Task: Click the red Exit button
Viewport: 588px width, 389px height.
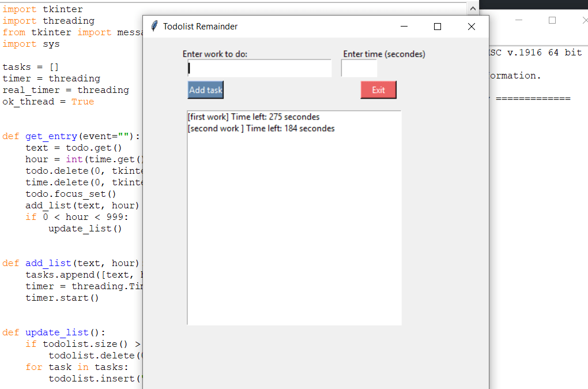Action: 378,89
